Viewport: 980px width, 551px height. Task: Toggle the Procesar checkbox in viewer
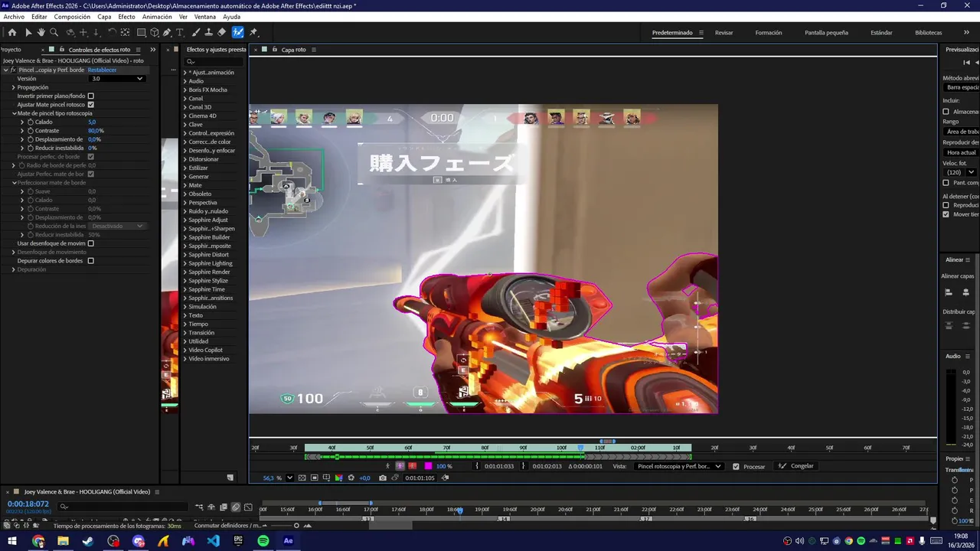click(x=736, y=466)
